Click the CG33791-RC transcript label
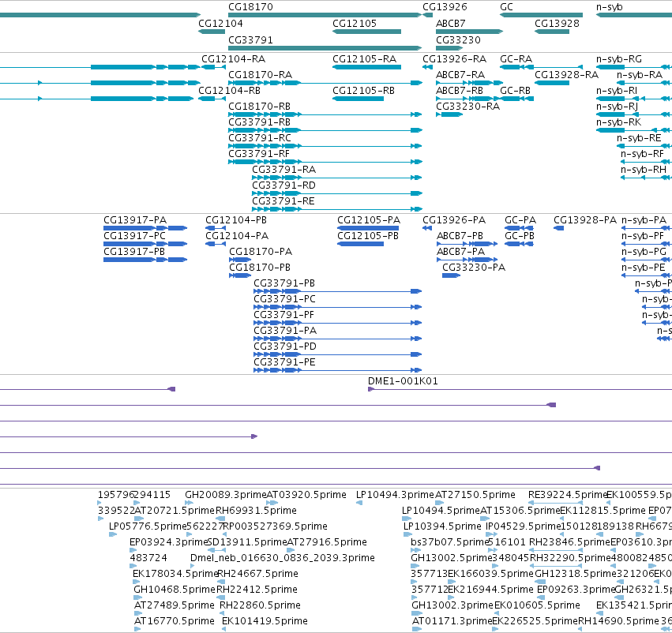This screenshot has height=633, width=672. 260,138
